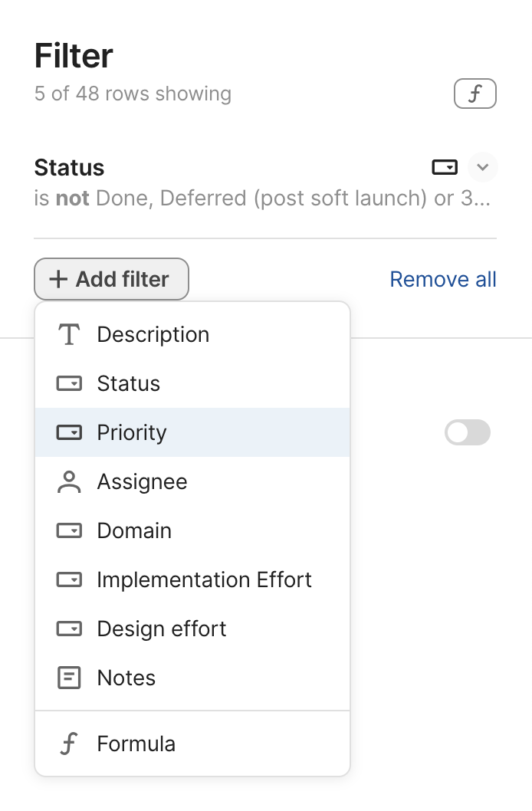Click the 'is not Done, Deferred' condition text
532x811 pixels.
pos(262,199)
